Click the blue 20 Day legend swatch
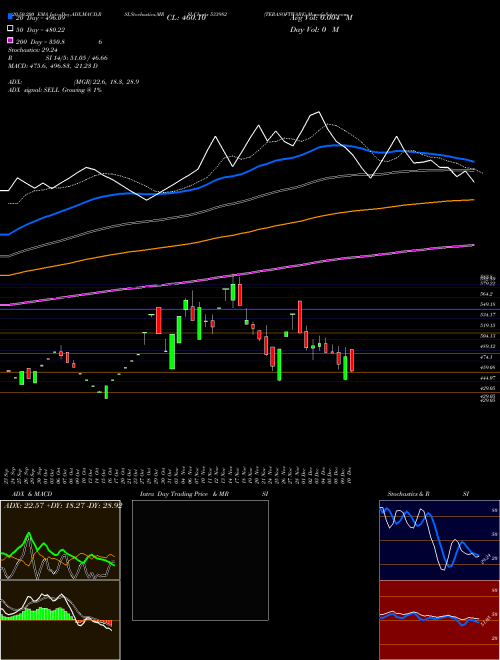This screenshot has width=500, height=660. click(x=10, y=17)
